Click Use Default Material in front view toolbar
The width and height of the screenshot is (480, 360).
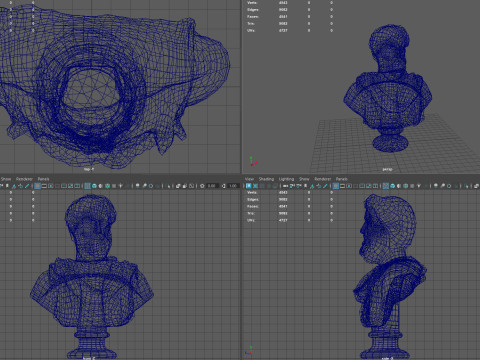coord(100,186)
